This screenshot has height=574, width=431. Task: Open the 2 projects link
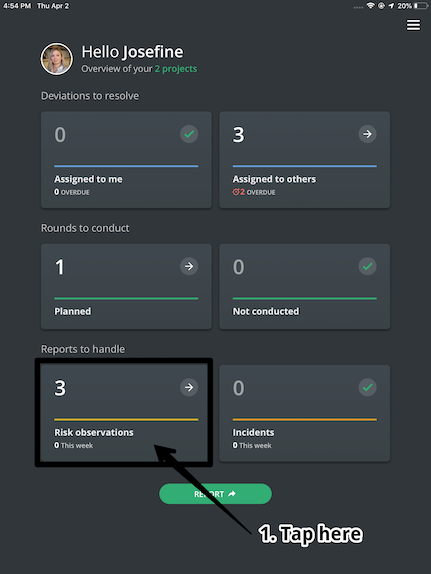tap(176, 69)
